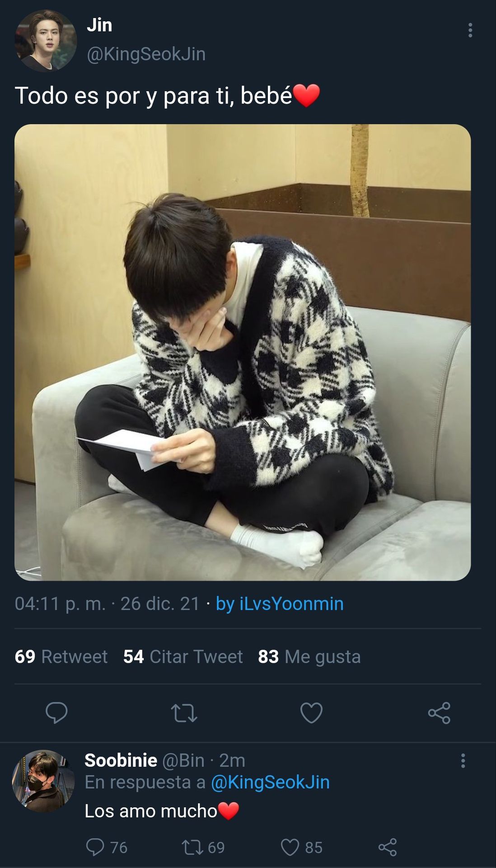Image resolution: width=496 pixels, height=868 pixels.
Task: Open the main tweet's three-dot options menu
Action: pos(470,30)
